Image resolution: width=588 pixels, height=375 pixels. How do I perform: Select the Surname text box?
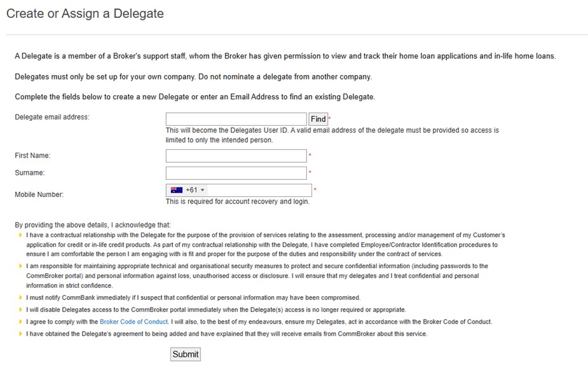click(x=236, y=173)
